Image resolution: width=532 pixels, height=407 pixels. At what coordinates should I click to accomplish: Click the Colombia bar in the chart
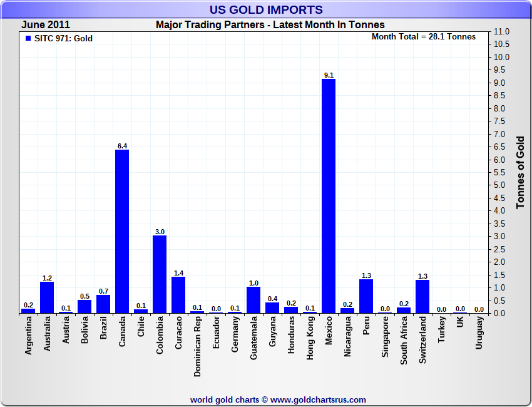click(x=160, y=274)
